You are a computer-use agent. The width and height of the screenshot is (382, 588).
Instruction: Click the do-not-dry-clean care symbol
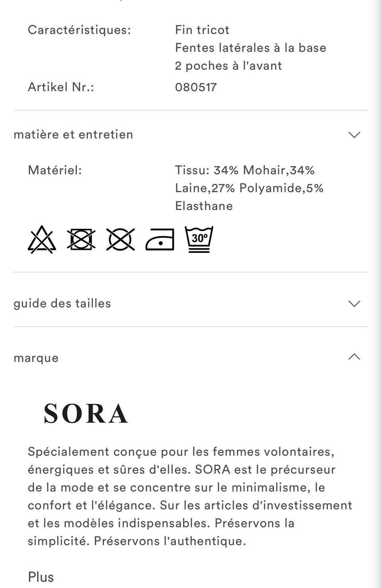(x=120, y=240)
